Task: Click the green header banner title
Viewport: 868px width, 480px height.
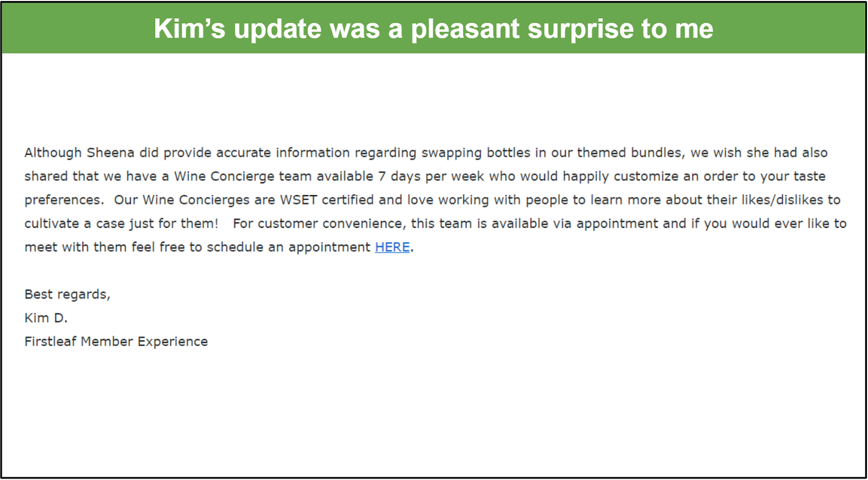Action: point(433,29)
